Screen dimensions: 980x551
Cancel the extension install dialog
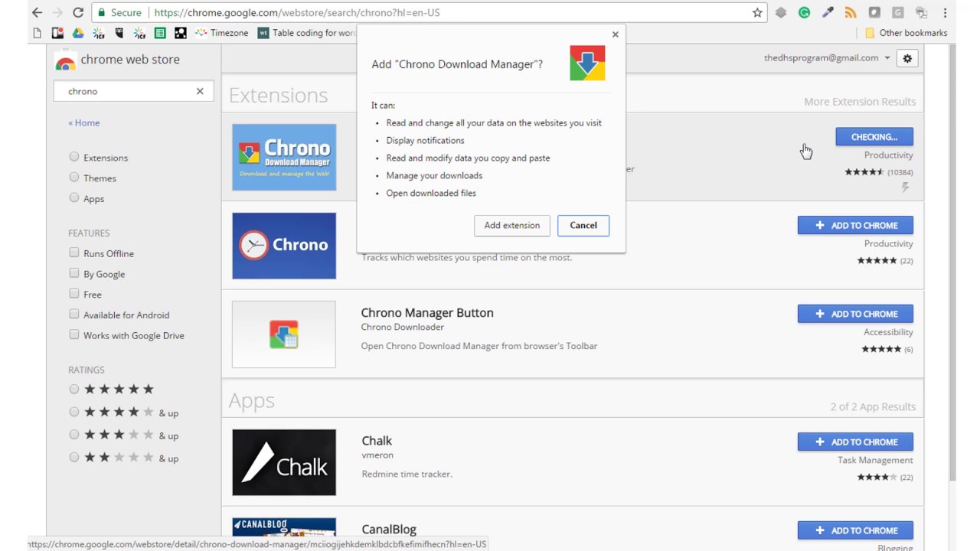[x=583, y=225]
